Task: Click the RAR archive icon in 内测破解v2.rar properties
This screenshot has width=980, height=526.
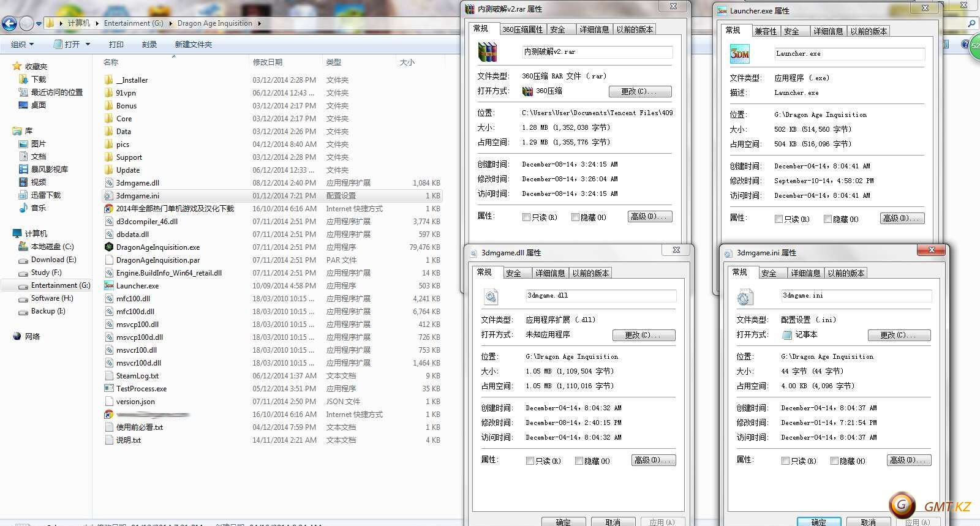Action: point(488,52)
